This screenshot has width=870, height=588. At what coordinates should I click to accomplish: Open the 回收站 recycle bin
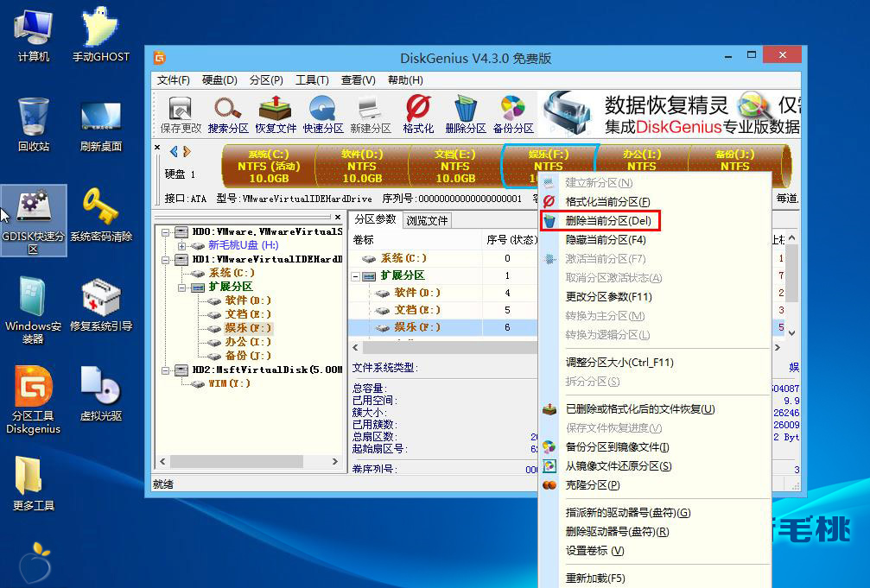pyautogui.click(x=34, y=125)
